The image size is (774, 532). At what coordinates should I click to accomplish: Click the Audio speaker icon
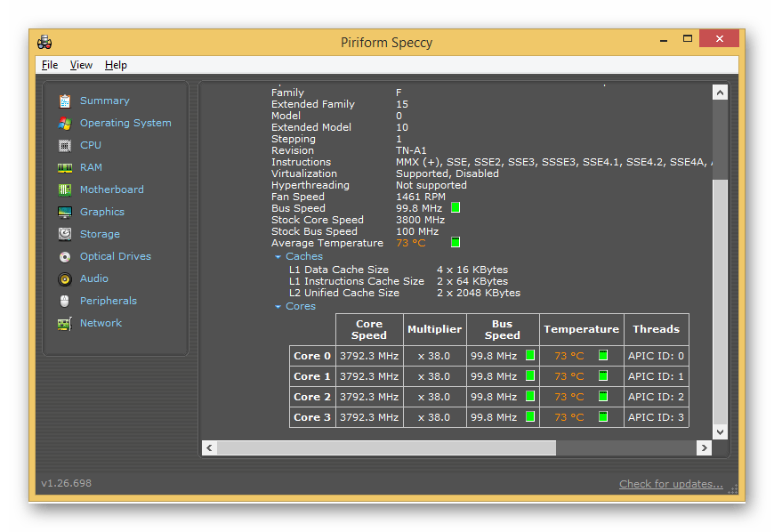[x=65, y=278]
